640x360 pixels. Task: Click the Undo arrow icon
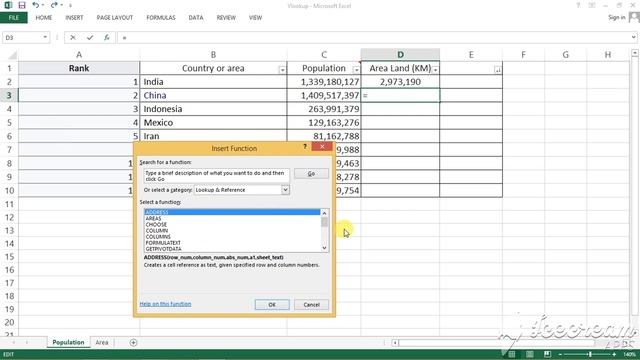click(36, 5)
